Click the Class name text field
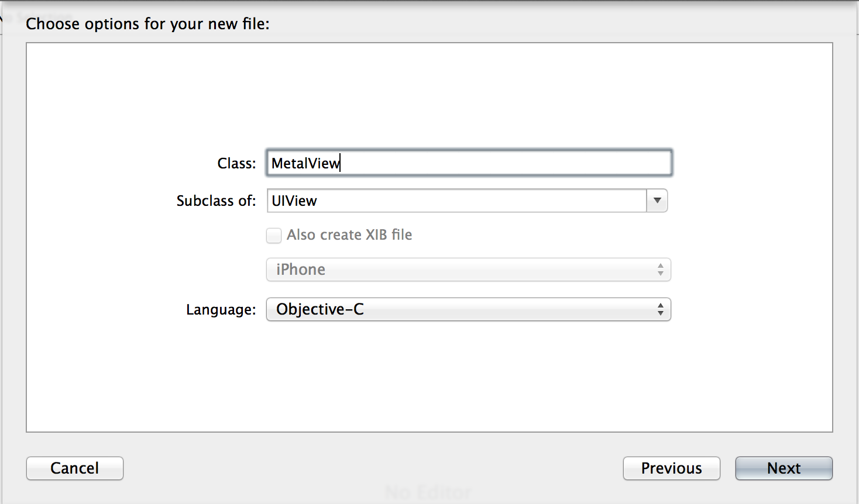This screenshot has height=504, width=859. pos(469,163)
